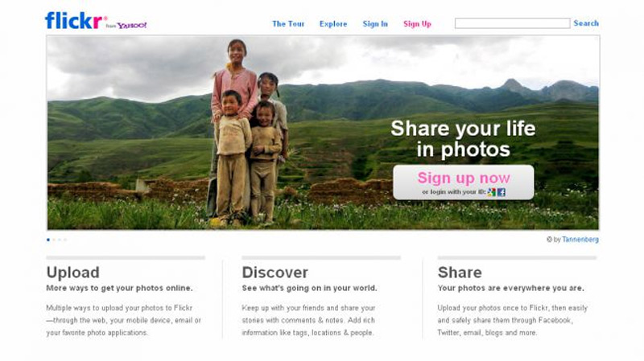The image size is (644, 361).
Task: Select the fourth slideshow dot
Action: click(x=65, y=240)
